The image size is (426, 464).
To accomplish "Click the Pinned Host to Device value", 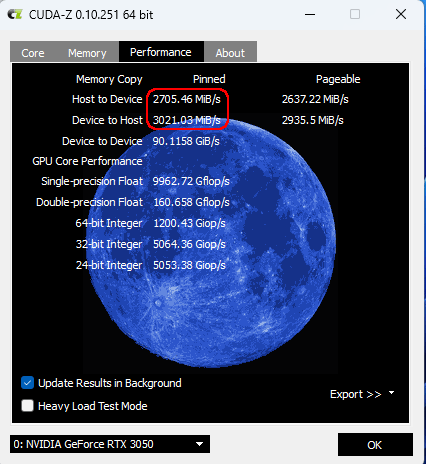I will (x=187, y=99).
